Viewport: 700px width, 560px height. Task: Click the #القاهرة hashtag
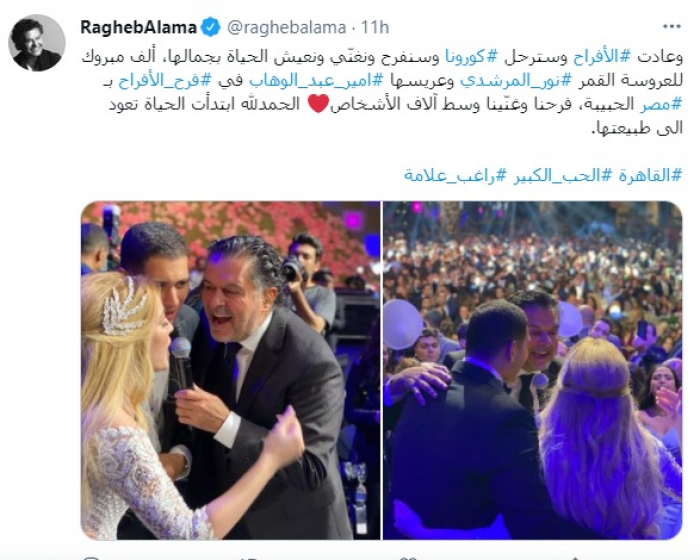pyautogui.click(x=650, y=176)
